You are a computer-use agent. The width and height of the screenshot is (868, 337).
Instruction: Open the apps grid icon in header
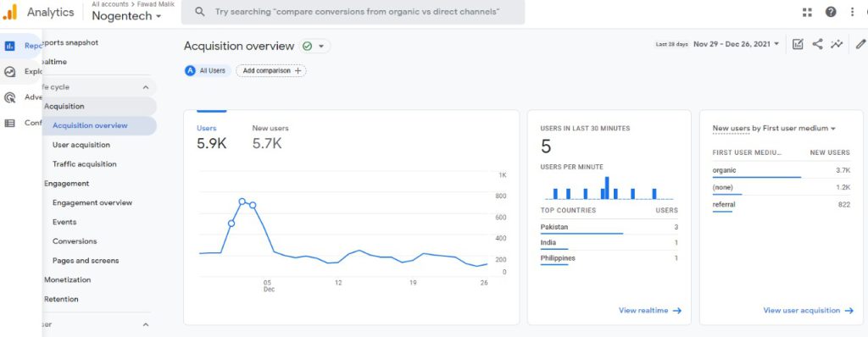[x=807, y=12]
